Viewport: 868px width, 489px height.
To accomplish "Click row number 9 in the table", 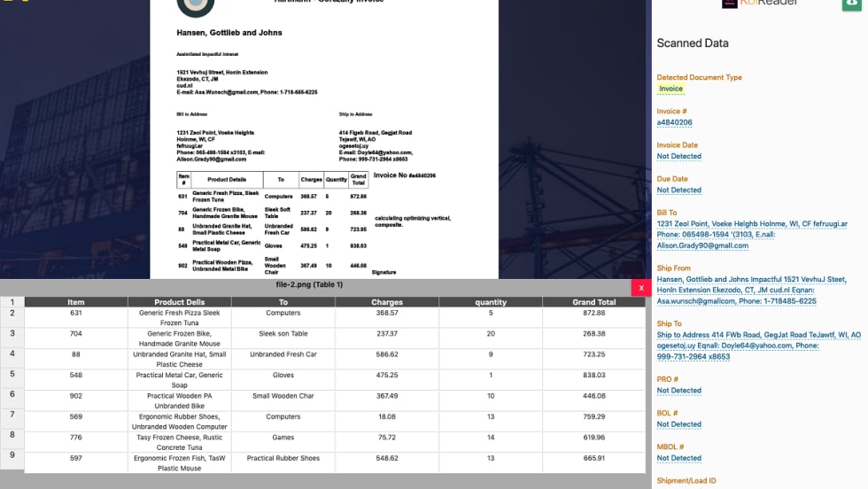I will click(x=12, y=455).
